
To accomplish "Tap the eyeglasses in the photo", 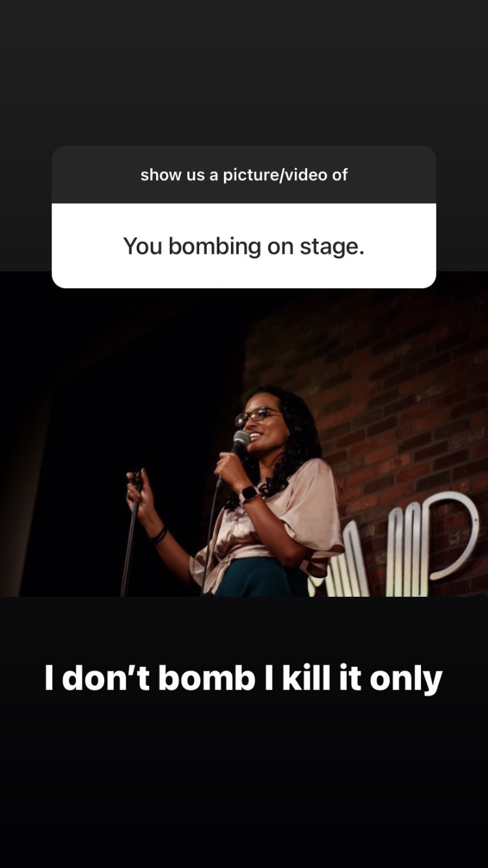I will tap(257, 415).
